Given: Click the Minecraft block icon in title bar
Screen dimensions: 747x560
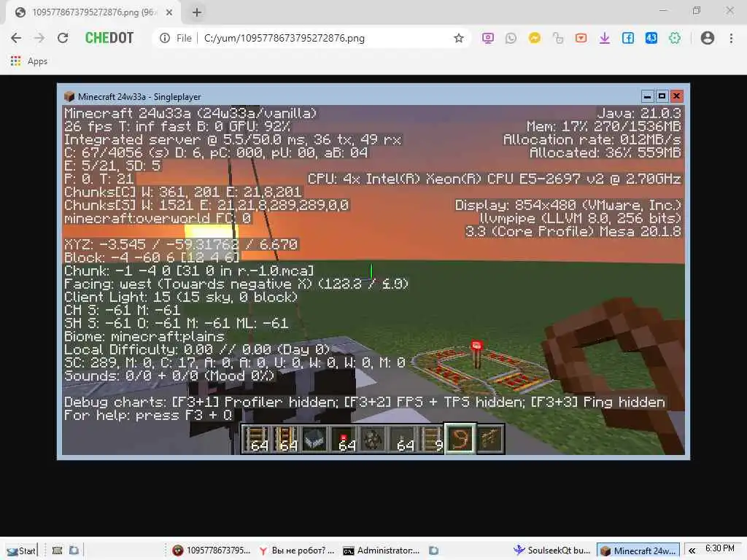Looking at the screenshot, I should click(x=69, y=97).
